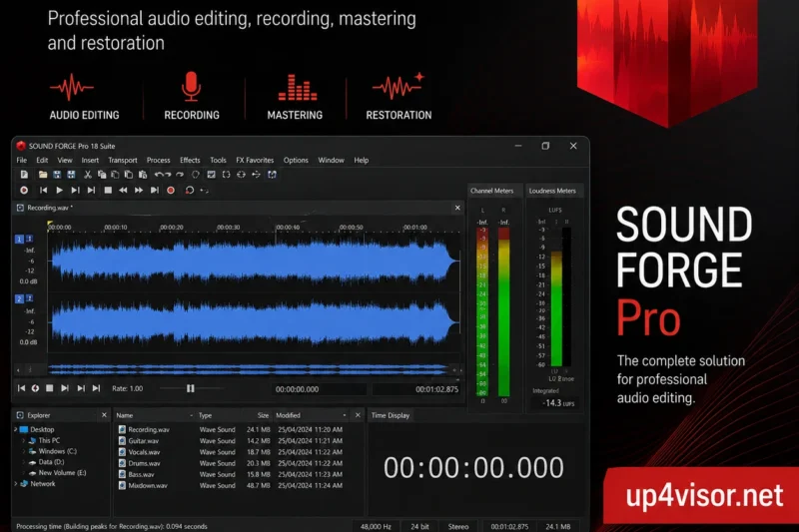Click the blue loop-arrows icon ending the top toolbar
Viewport: 799px width, 532px height.
(x=272, y=175)
